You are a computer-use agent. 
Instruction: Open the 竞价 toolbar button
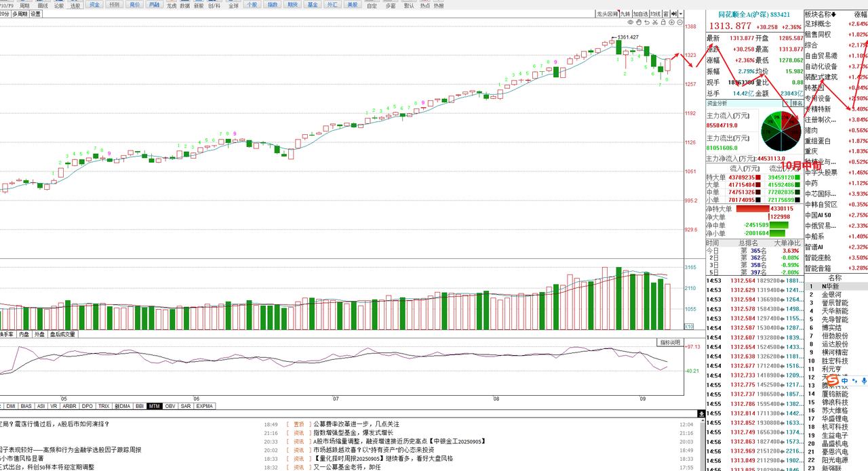[134, 5]
